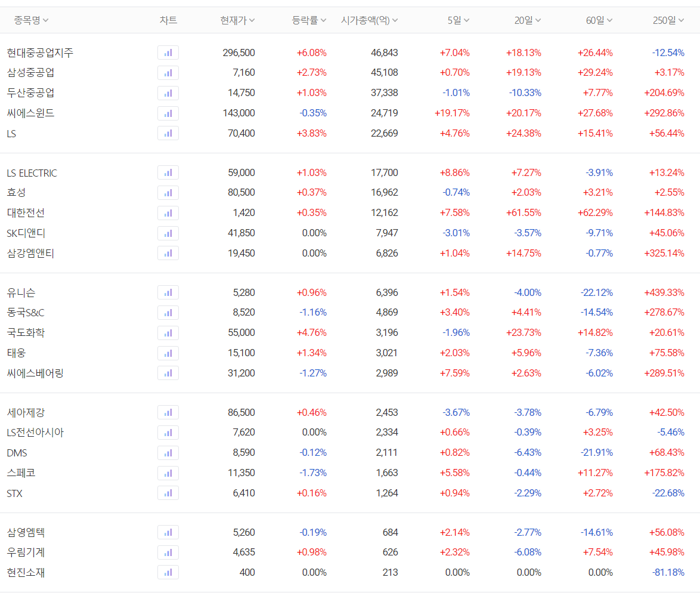This screenshot has width=700, height=602.
Task: Open chart icon for 삼강엠앤티
Action: [168, 253]
